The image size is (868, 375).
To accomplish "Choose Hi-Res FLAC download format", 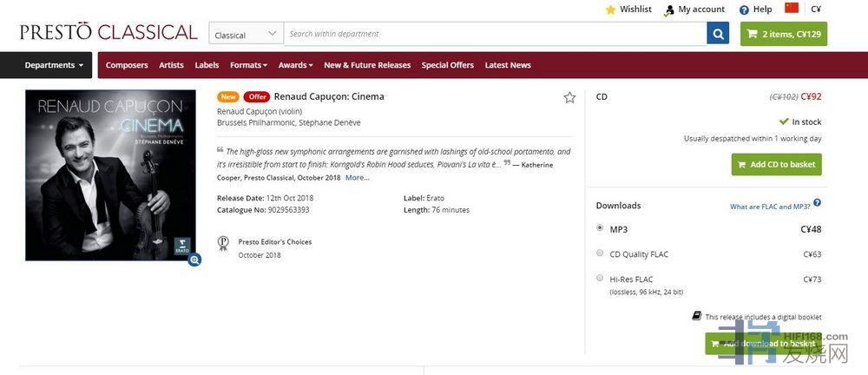I will (x=600, y=279).
